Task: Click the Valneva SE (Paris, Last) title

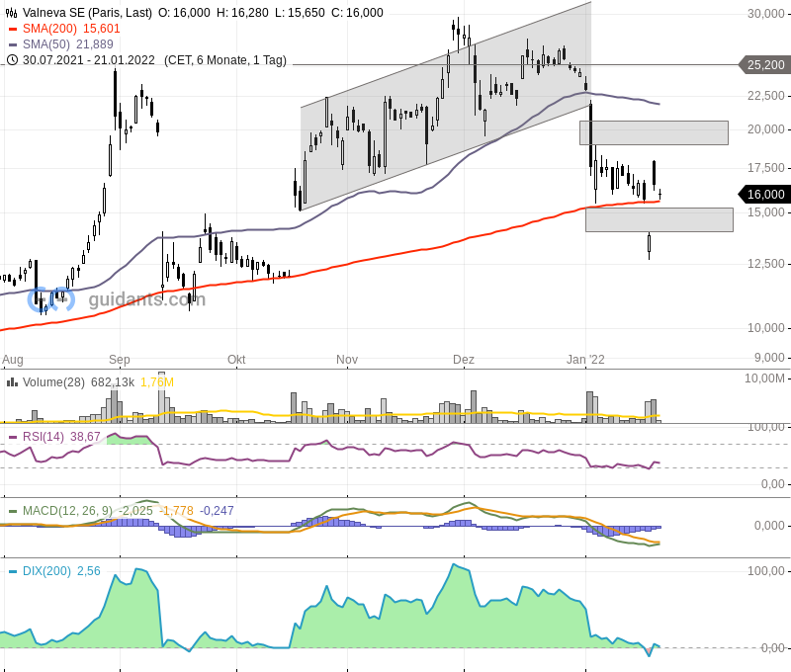Action: [87, 13]
